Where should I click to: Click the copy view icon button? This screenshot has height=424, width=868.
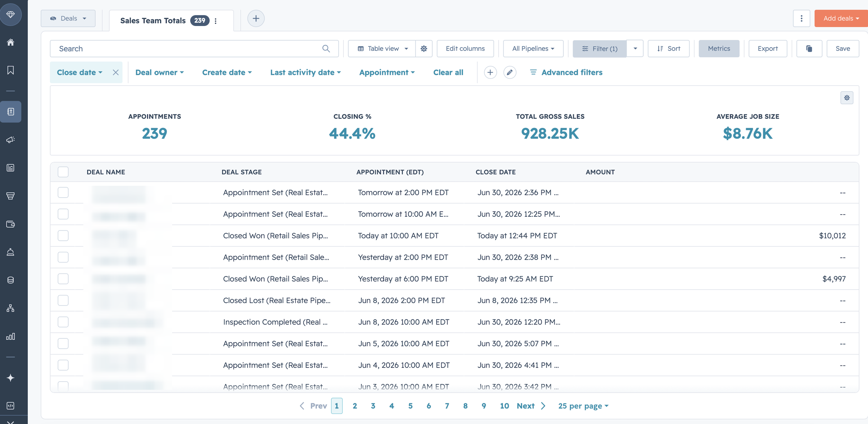tap(809, 49)
